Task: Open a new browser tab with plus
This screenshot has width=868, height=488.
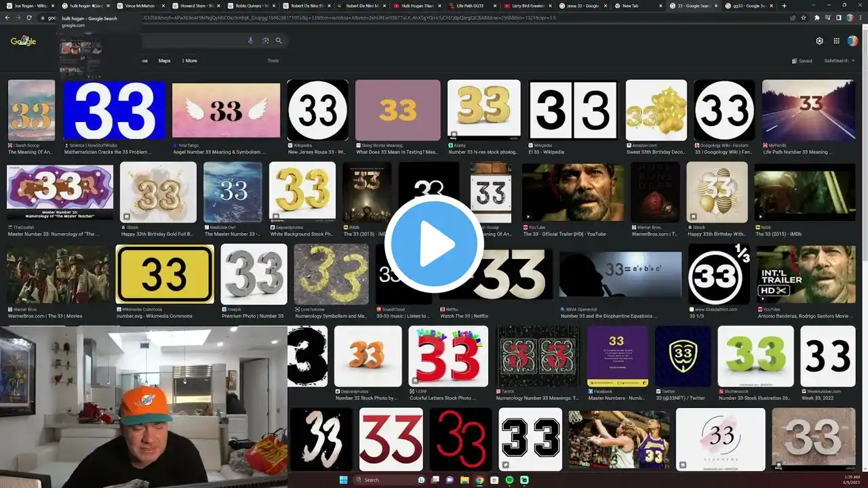Action: pos(785,5)
